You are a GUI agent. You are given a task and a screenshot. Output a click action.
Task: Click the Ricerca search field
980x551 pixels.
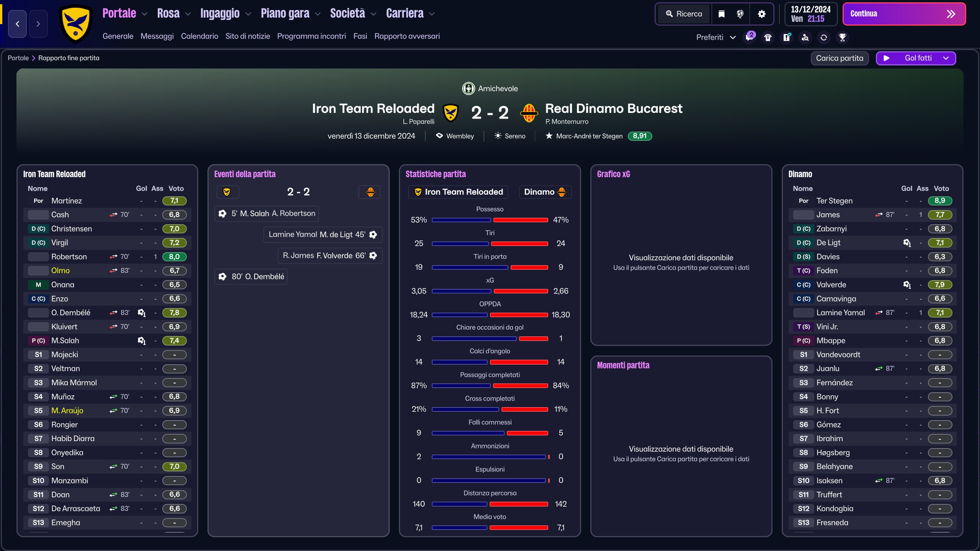[x=684, y=14]
